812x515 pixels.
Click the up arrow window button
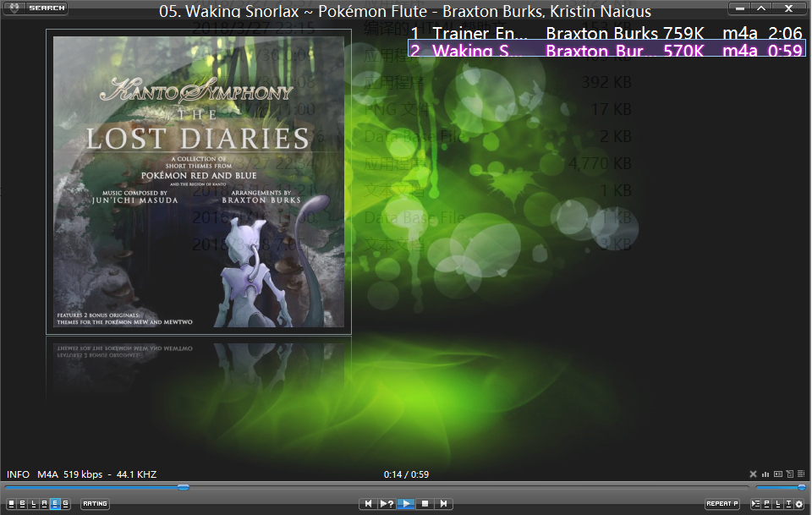click(762, 8)
